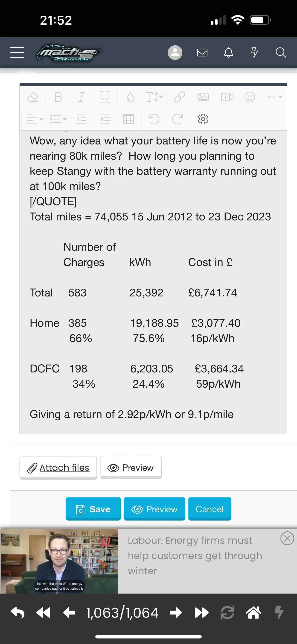Toggle underline formatting
The height and width of the screenshot is (644, 297).
pos(105,97)
